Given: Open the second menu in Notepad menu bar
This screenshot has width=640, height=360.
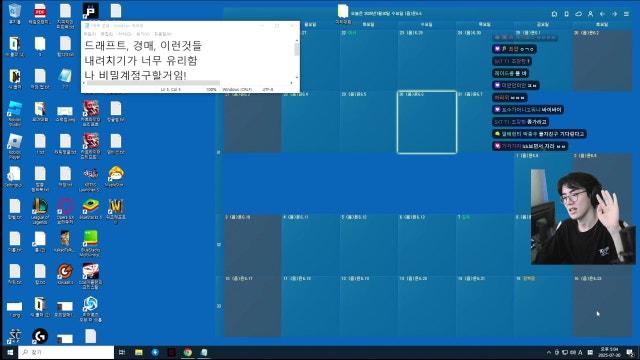Looking at the screenshot, I should point(107,34).
